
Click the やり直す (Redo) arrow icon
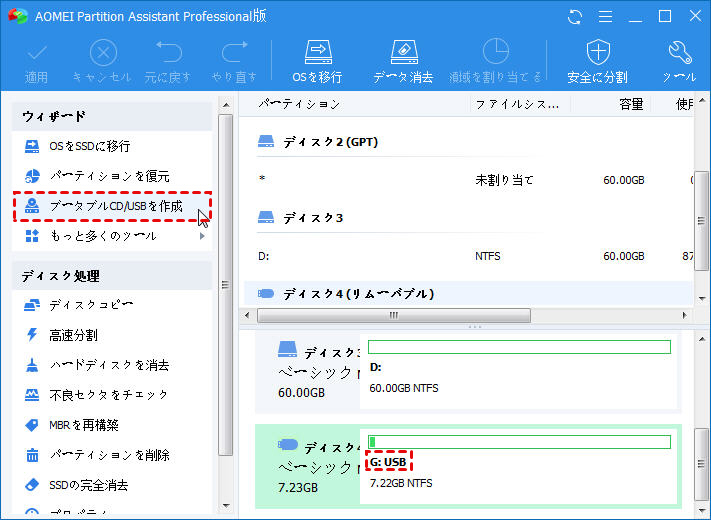pyautogui.click(x=234, y=52)
